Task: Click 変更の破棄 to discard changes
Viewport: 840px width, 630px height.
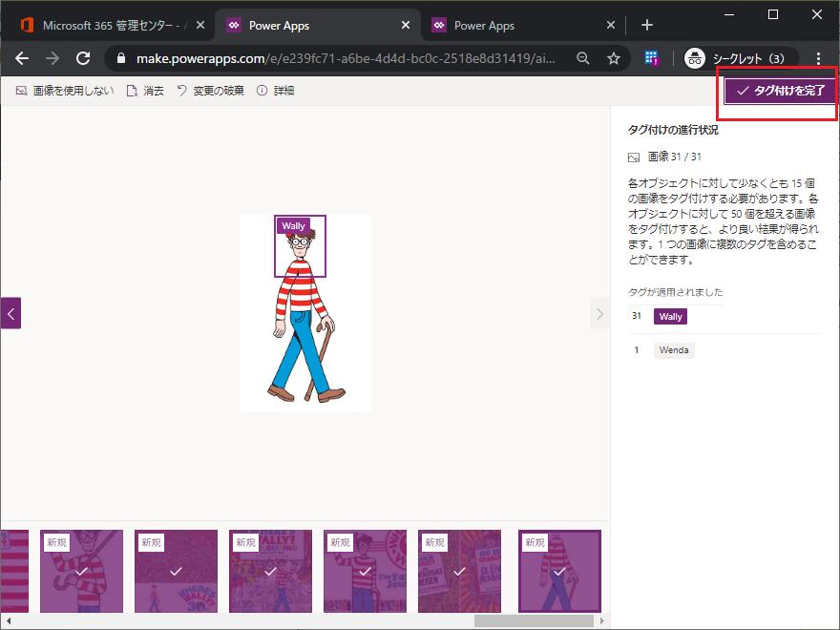Action: pyautogui.click(x=210, y=91)
